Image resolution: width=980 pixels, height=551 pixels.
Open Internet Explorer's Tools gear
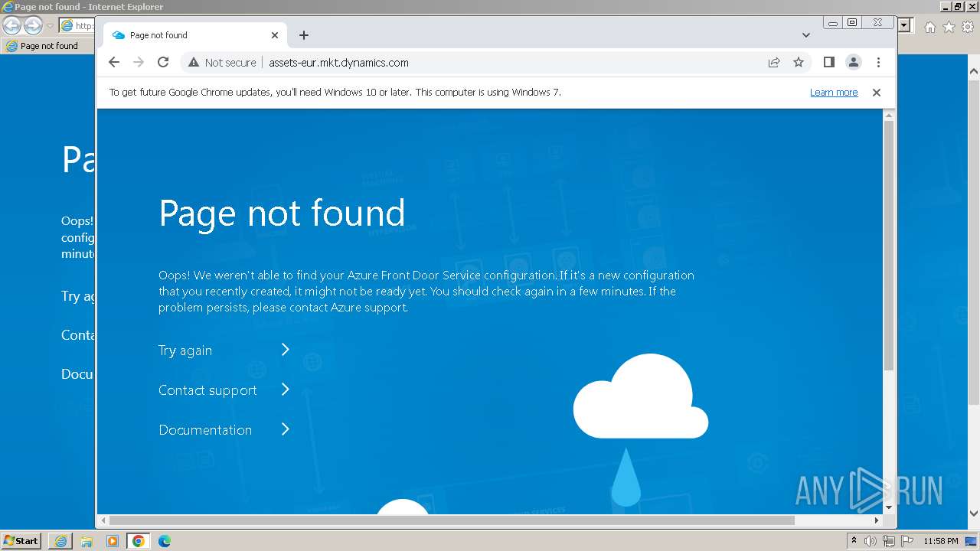click(x=968, y=27)
